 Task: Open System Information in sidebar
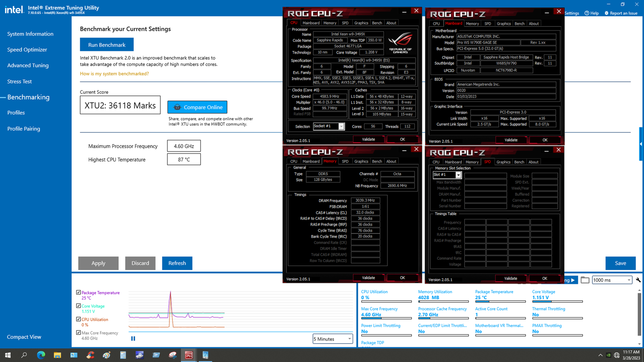(x=30, y=34)
